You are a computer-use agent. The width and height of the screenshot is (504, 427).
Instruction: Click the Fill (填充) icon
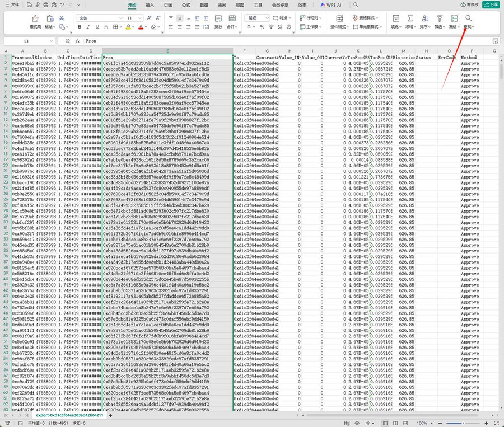[x=396, y=18]
